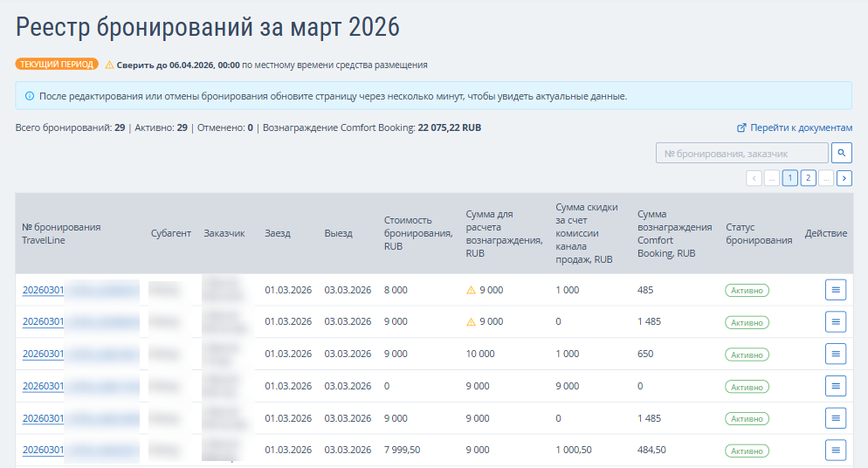Open action menu for first booking row
Screen dimensions: 868x468
tap(836, 290)
